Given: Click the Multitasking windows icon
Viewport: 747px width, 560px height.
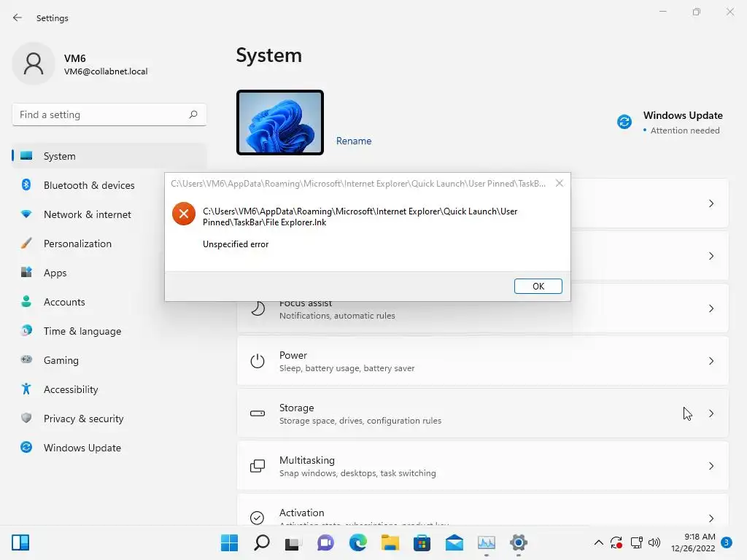Looking at the screenshot, I should tap(258, 466).
